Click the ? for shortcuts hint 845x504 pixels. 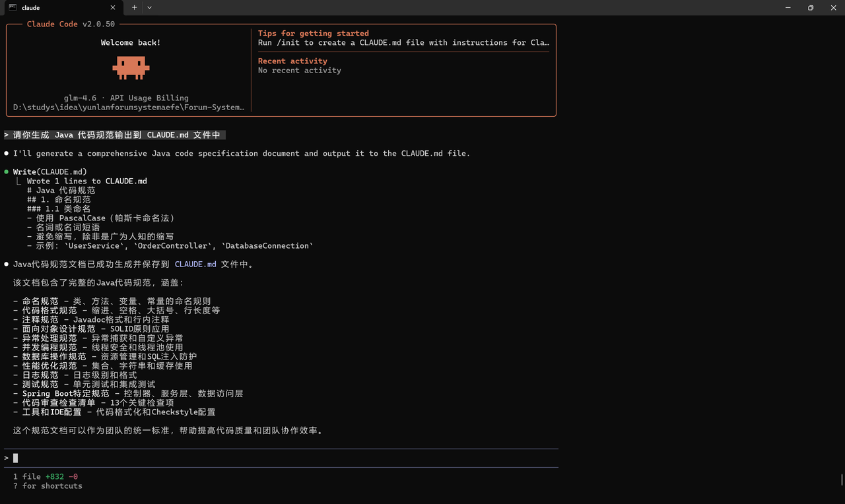pyautogui.click(x=48, y=486)
